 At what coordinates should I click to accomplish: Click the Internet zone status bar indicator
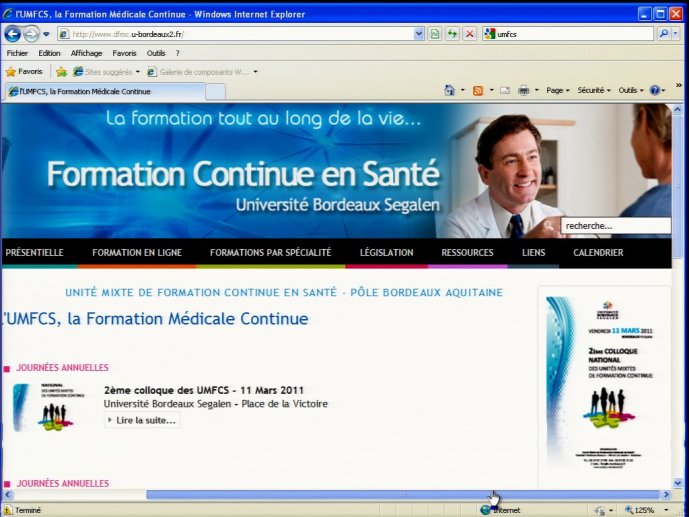click(500, 510)
